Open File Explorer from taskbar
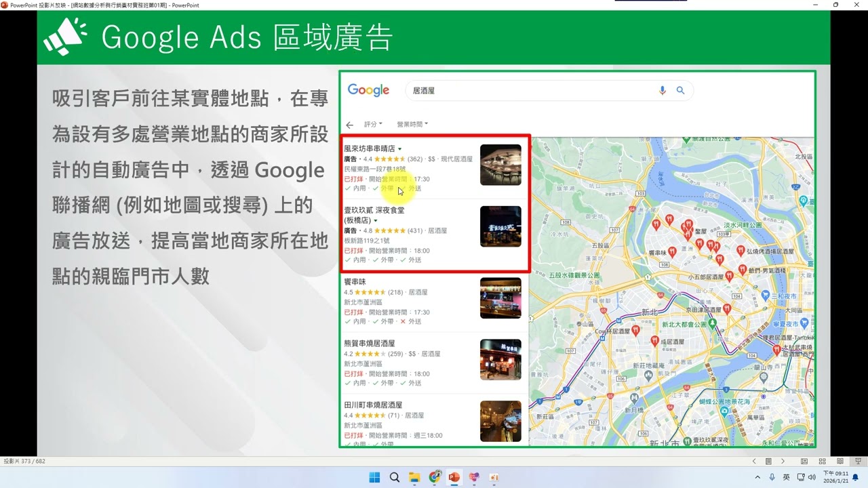The image size is (868, 488). click(414, 477)
